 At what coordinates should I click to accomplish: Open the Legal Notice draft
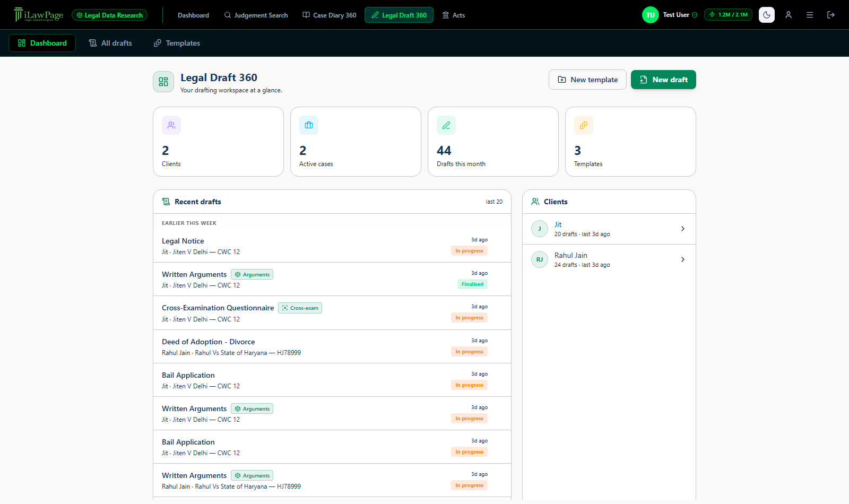tap(332, 246)
